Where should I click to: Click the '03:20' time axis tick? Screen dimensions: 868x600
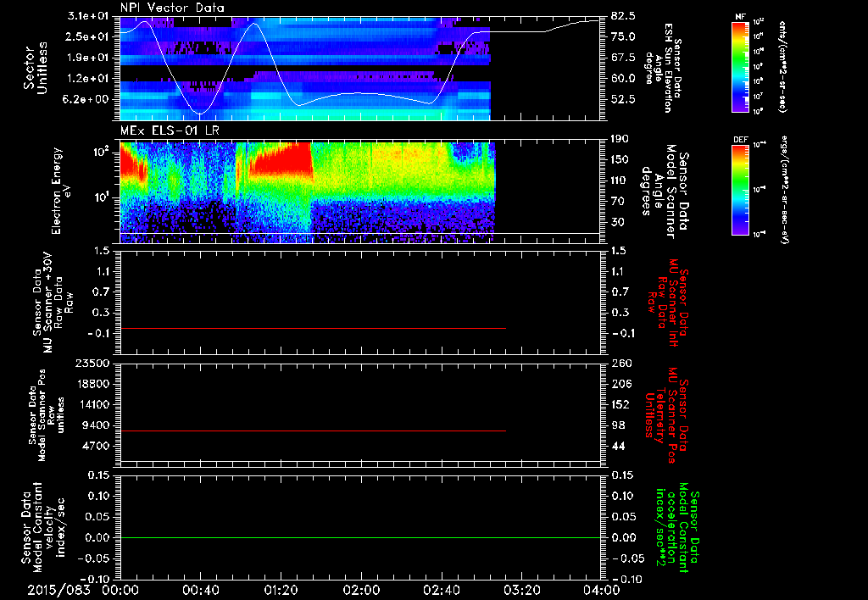(521, 590)
